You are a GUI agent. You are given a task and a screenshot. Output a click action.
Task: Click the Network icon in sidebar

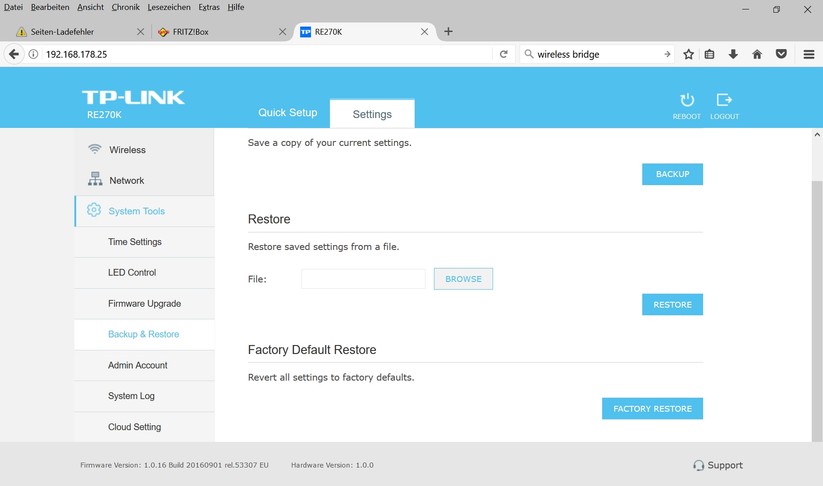point(95,180)
